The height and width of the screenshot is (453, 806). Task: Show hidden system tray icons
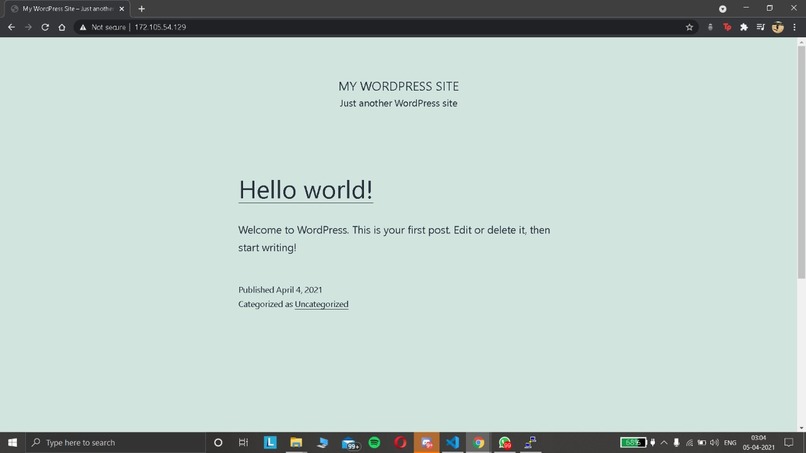(x=664, y=443)
